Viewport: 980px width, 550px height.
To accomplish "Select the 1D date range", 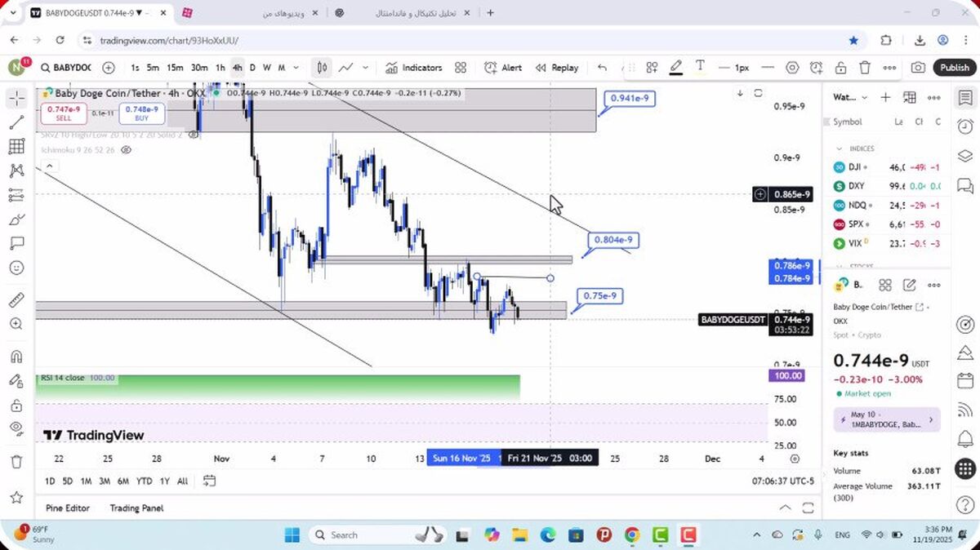I will tap(50, 481).
